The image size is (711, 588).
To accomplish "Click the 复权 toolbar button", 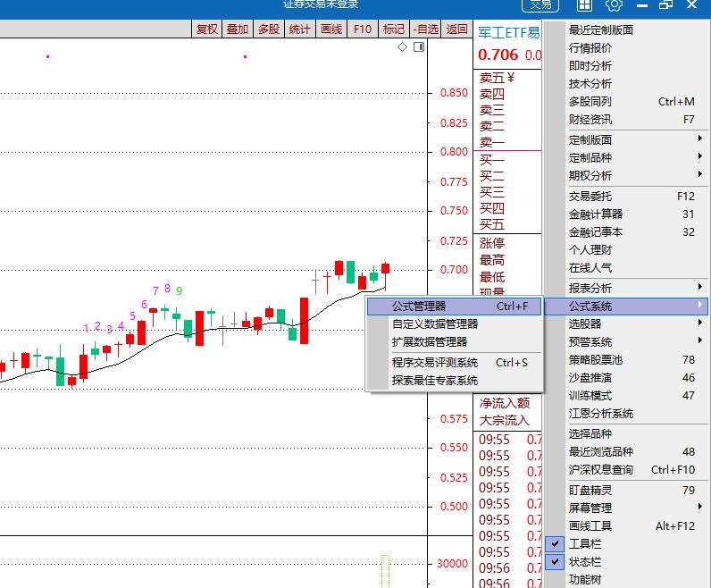I will pyautogui.click(x=206, y=29).
